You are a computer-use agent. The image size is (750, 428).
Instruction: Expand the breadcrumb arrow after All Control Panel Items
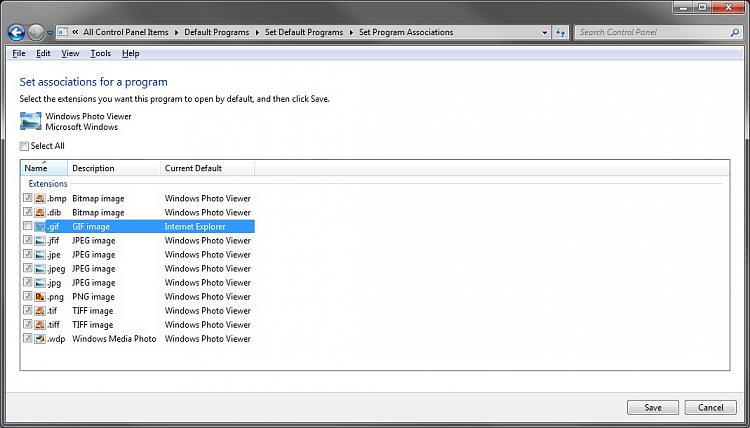click(176, 33)
